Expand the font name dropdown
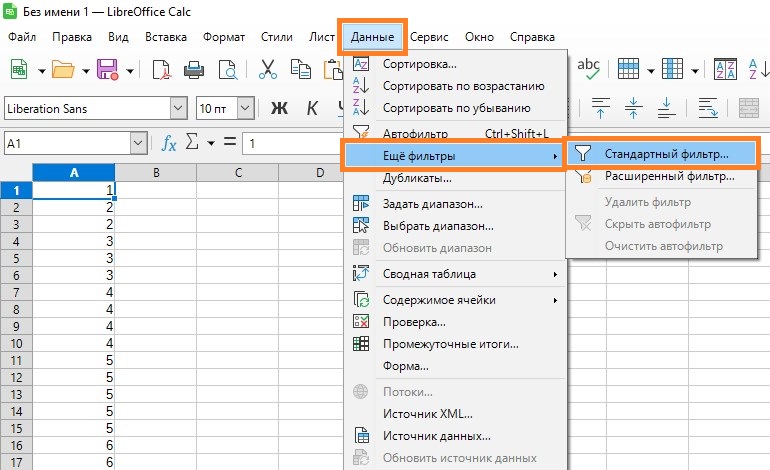 click(x=179, y=108)
